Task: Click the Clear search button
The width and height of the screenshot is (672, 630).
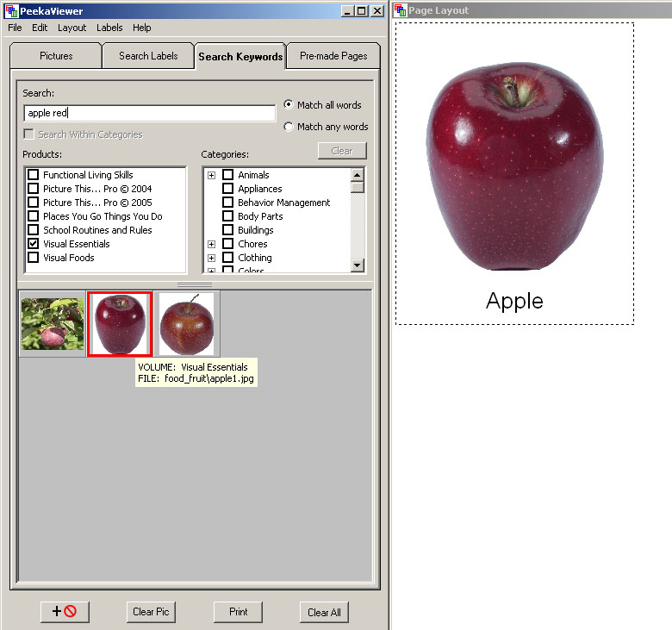Action: click(342, 151)
